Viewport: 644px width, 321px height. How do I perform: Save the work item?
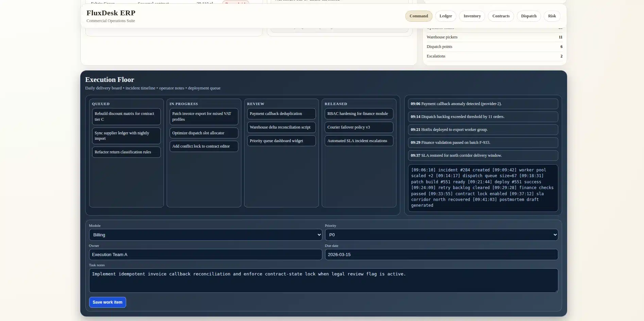107,302
